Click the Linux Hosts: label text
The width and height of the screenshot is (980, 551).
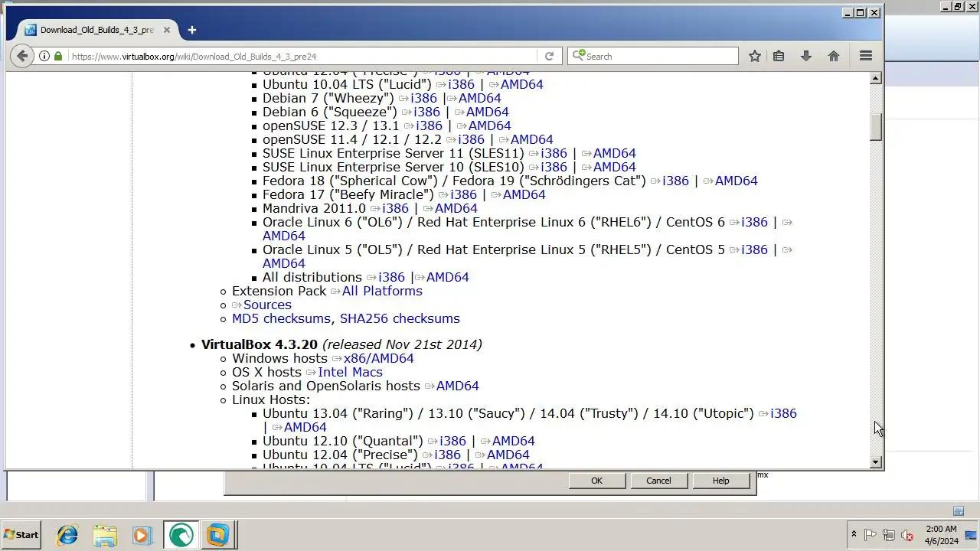tap(271, 399)
